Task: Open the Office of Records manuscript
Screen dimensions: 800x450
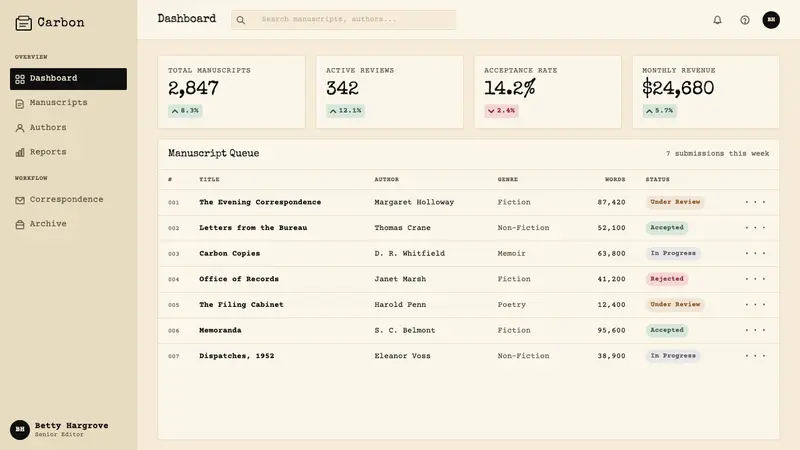Action: pyautogui.click(x=239, y=279)
